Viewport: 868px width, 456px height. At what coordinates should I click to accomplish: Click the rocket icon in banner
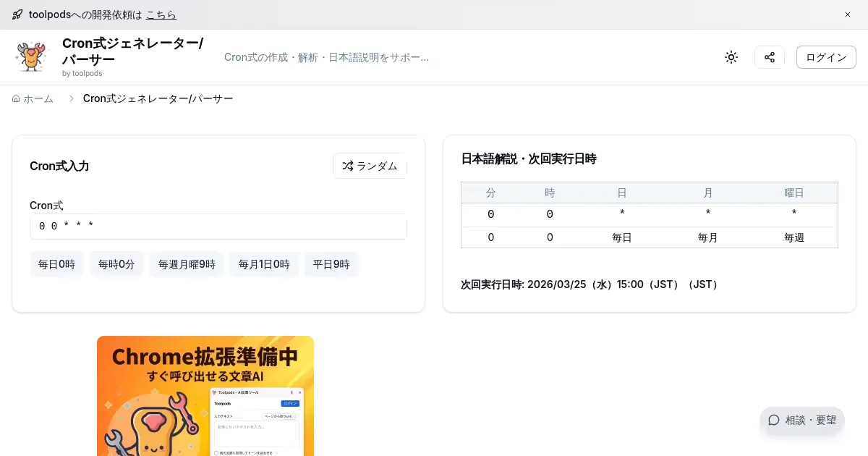[17, 14]
